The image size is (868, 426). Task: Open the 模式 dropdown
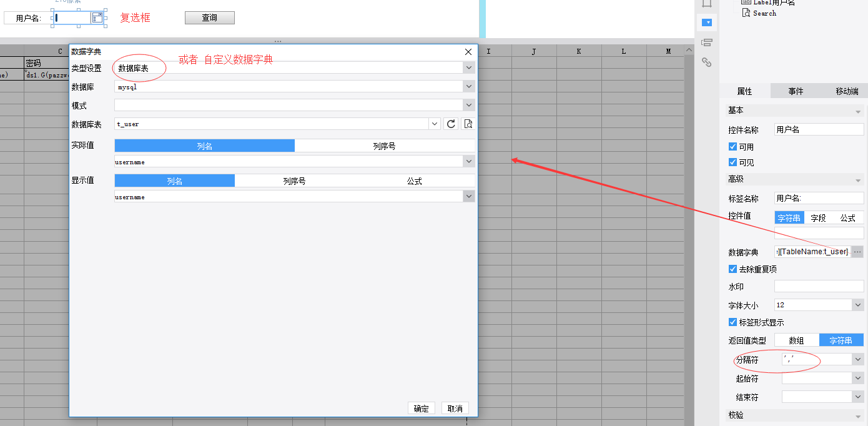coord(469,105)
